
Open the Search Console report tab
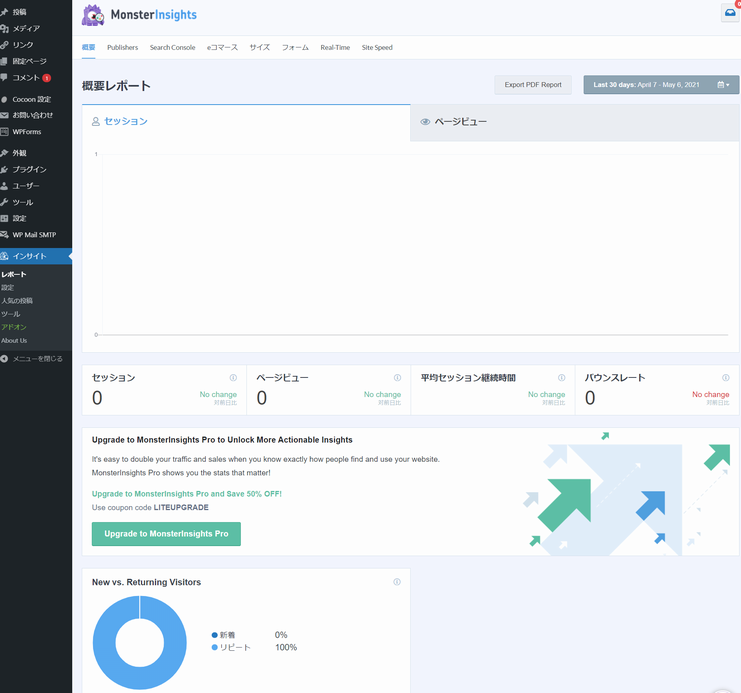(172, 47)
